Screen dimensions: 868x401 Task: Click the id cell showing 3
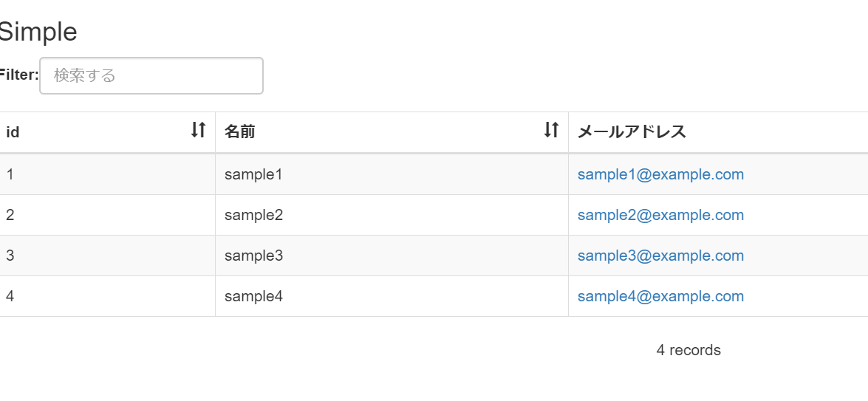click(x=10, y=256)
